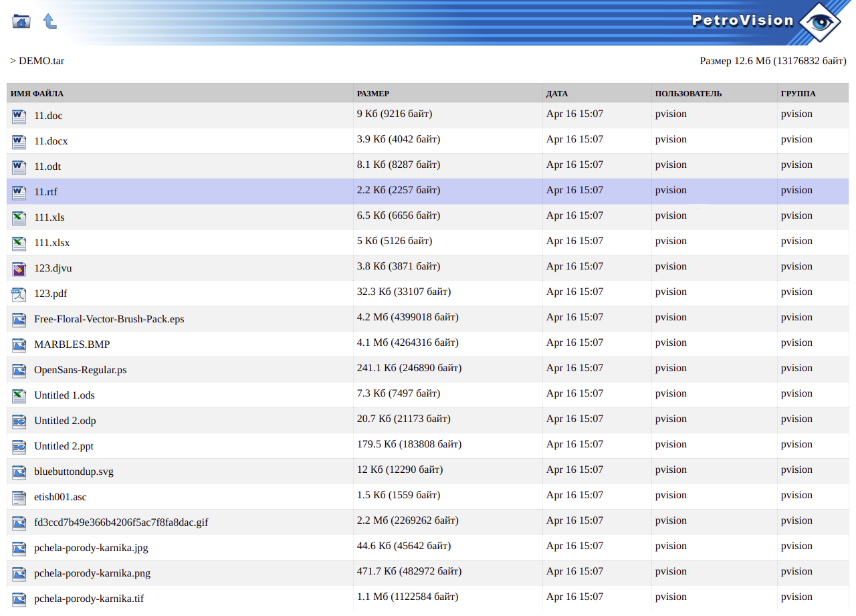Click the Excel icon next to 111.xls
The height and width of the screenshot is (616, 856).
19,217
